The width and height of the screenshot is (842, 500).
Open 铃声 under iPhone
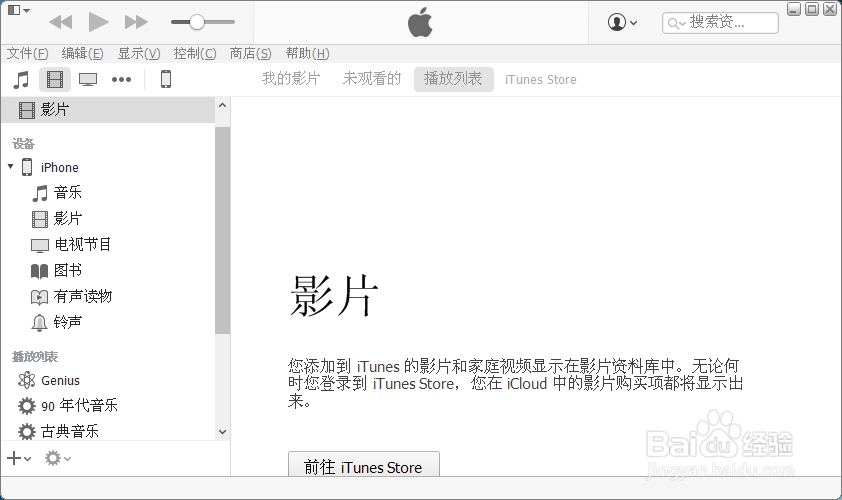click(68, 322)
